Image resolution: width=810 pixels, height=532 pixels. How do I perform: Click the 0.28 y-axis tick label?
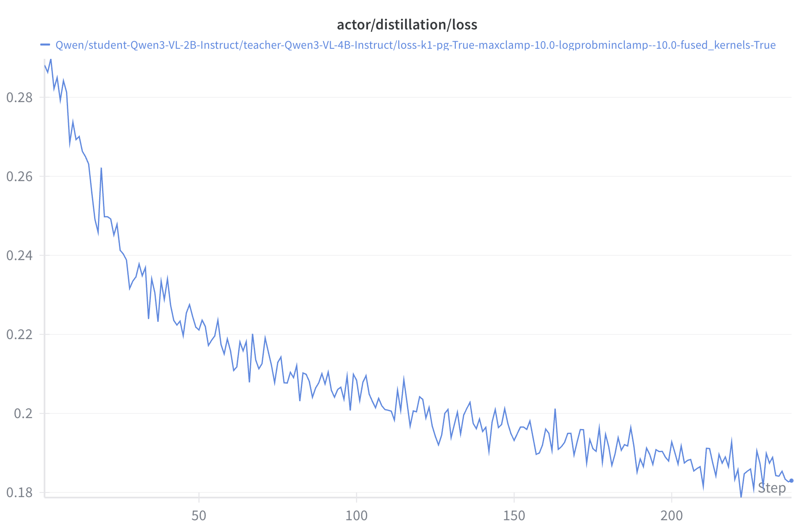click(x=19, y=97)
